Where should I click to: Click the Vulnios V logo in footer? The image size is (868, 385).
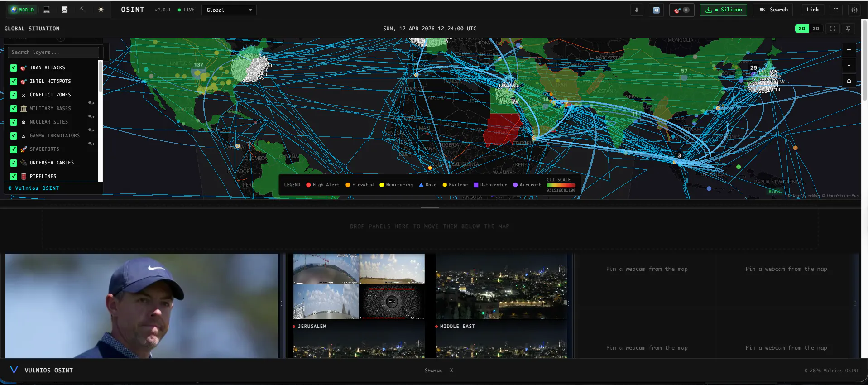(14, 370)
